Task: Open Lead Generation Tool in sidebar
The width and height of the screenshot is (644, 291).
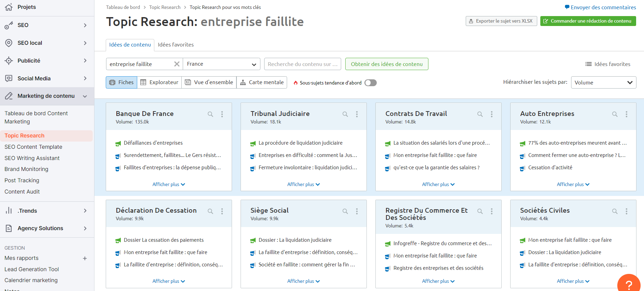Action: pos(32,269)
